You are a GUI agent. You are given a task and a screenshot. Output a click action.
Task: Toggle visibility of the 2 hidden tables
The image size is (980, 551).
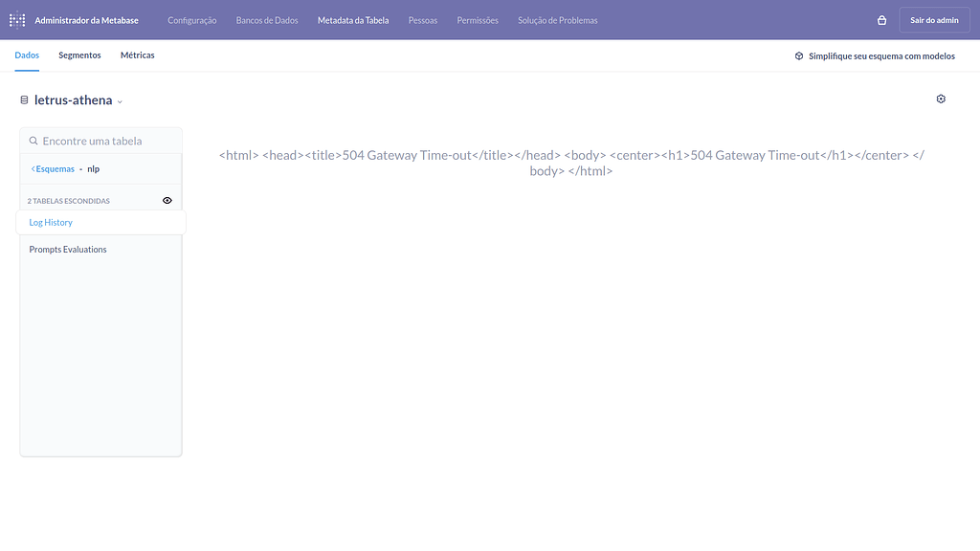click(x=167, y=200)
